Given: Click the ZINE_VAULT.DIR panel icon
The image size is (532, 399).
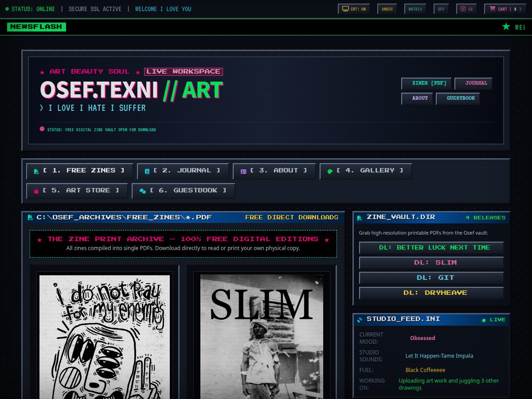Looking at the screenshot, I should [360, 217].
